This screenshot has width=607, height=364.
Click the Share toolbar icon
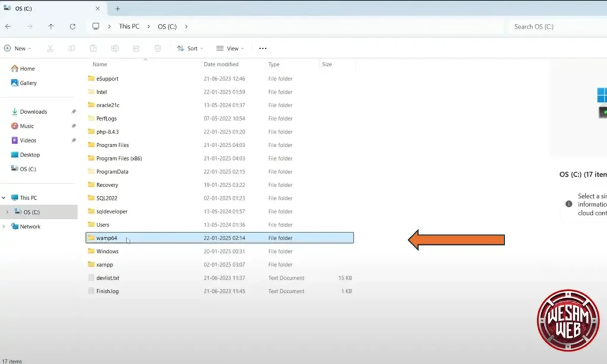click(x=136, y=49)
